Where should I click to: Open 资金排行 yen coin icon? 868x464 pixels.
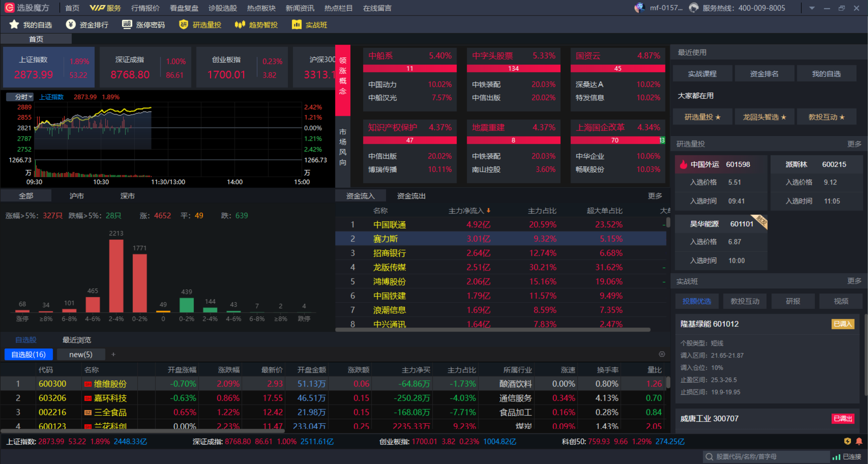click(71, 25)
